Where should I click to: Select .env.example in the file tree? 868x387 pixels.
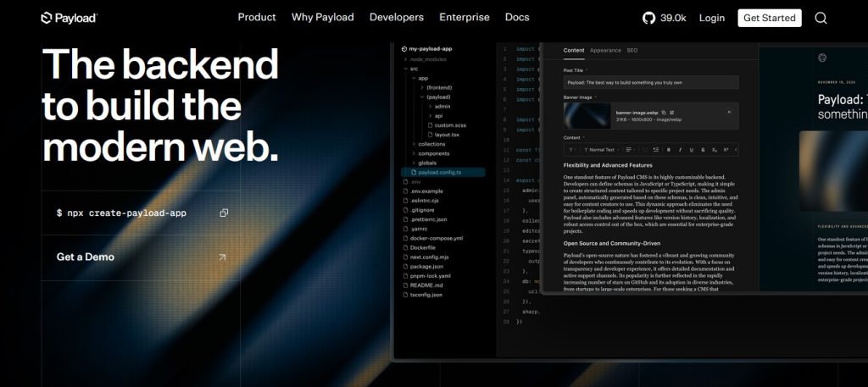tap(423, 191)
